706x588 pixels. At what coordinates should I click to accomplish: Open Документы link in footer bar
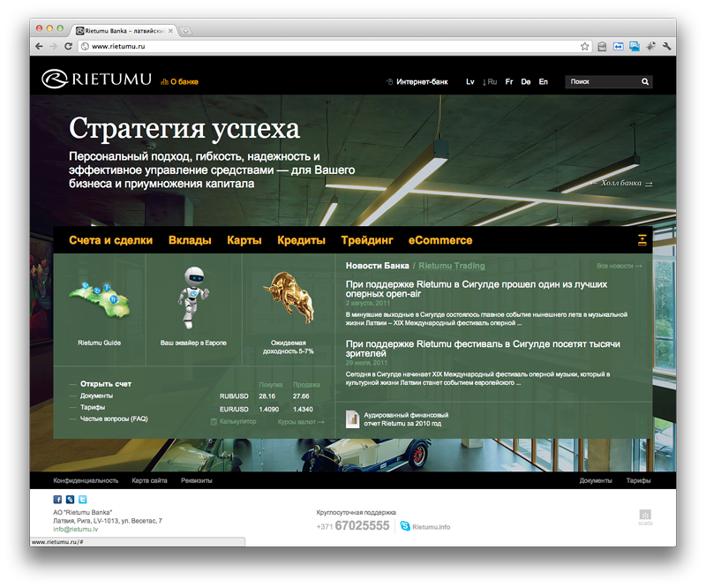pos(596,480)
